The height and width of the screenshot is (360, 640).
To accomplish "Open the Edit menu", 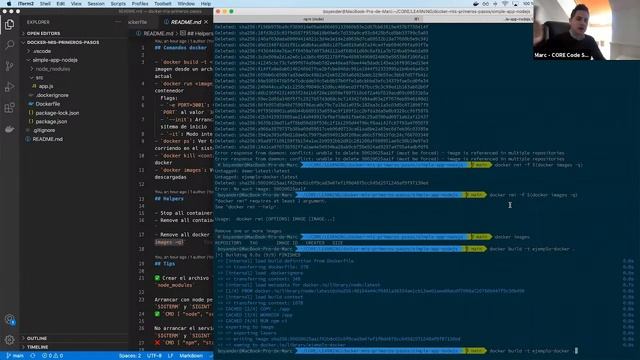I will [61, 4].
